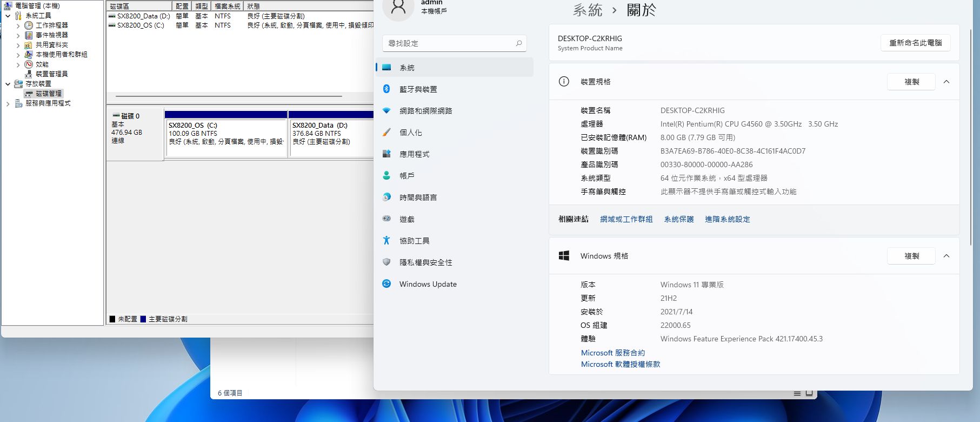This screenshot has width=980, height=422.
Task: Click the person icon beside 帳戶
Action: pos(386,175)
